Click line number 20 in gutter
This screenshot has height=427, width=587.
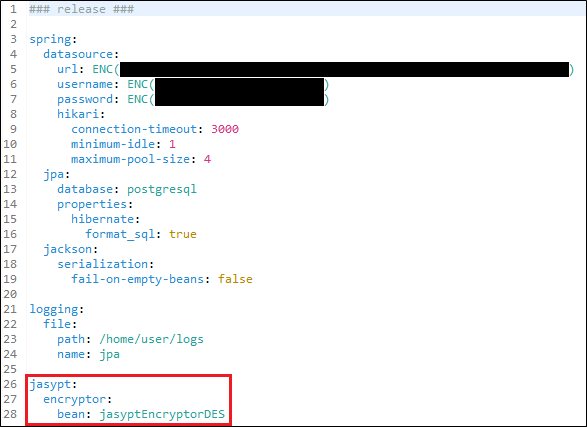click(x=10, y=294)
